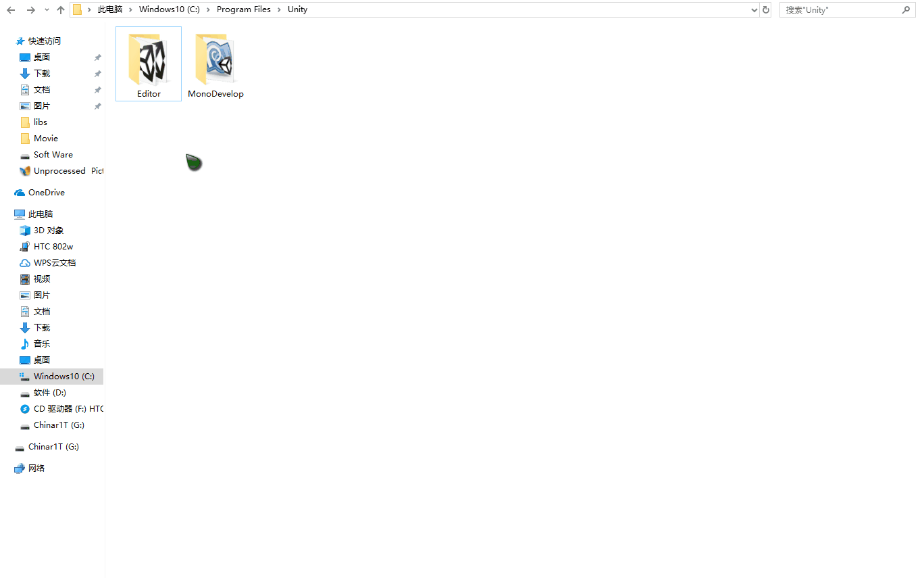924x578 pixels.
Task: Open address bar history dropdown
Action: click(x=754, y=10)
